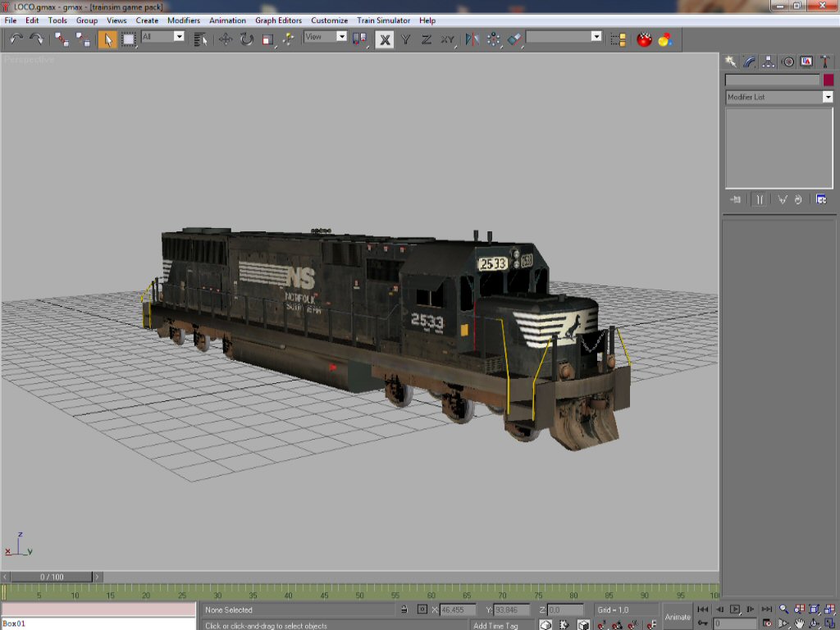840x630 pixels.
Task: Pick the Rectangular Selection Region tool
Action: tap(129, 39)
